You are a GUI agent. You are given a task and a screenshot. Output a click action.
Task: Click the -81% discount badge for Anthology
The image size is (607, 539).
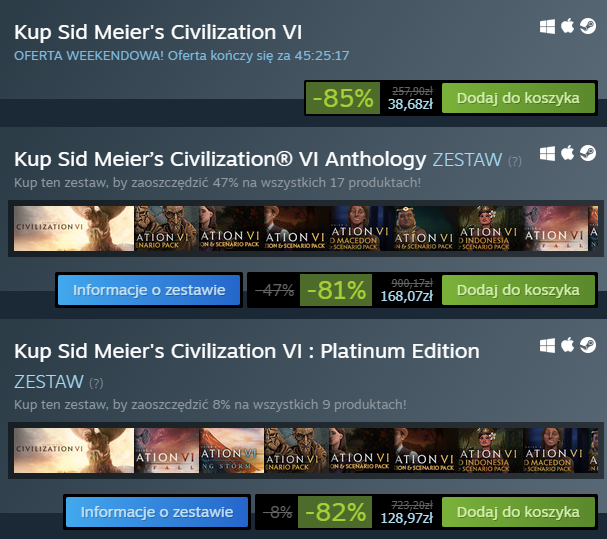pos(335,290)
